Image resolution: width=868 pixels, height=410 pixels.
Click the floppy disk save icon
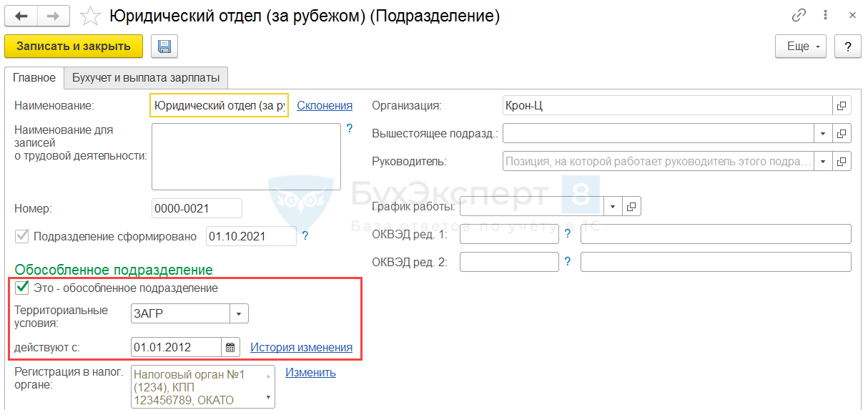164,47
